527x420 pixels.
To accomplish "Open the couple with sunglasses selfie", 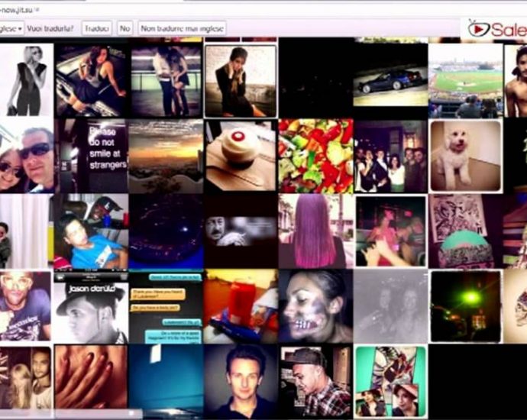I will click(x=27, y=155).
